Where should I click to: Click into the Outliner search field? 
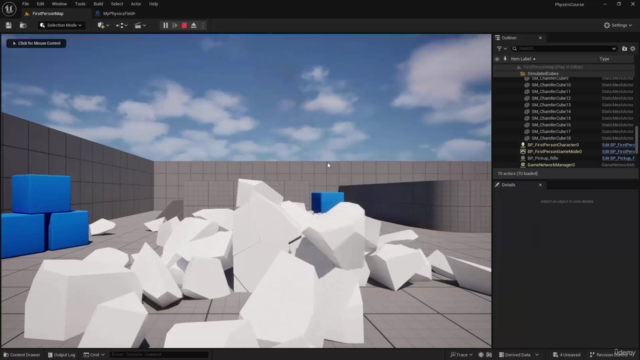(x=564, y=49)
